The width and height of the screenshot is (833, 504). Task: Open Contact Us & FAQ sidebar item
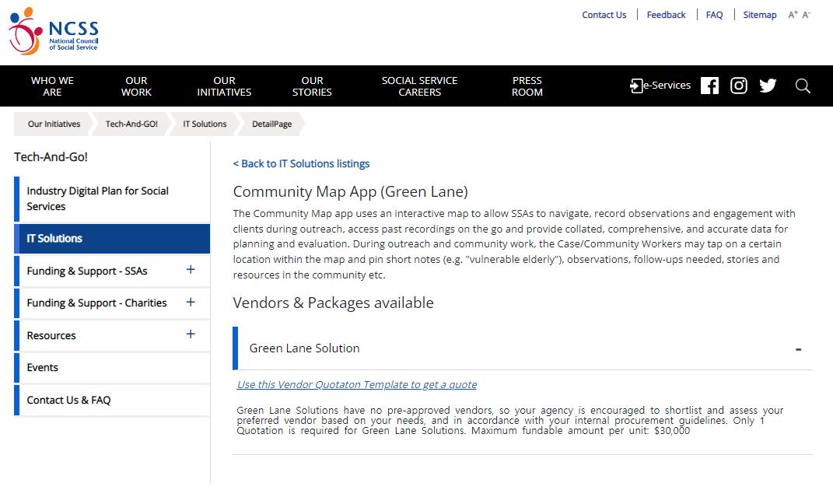[x=112, y=400]
